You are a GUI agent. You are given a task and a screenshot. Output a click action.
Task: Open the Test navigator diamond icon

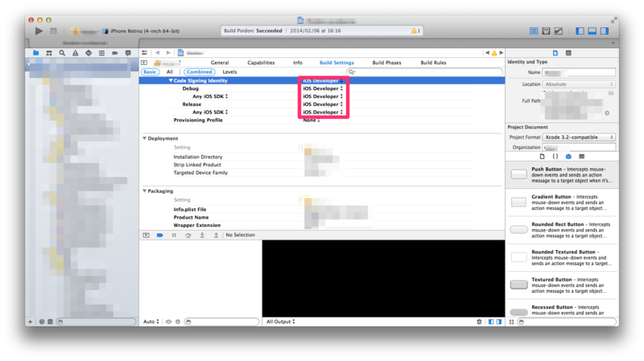pyautogui.click(x=89, y=53)
